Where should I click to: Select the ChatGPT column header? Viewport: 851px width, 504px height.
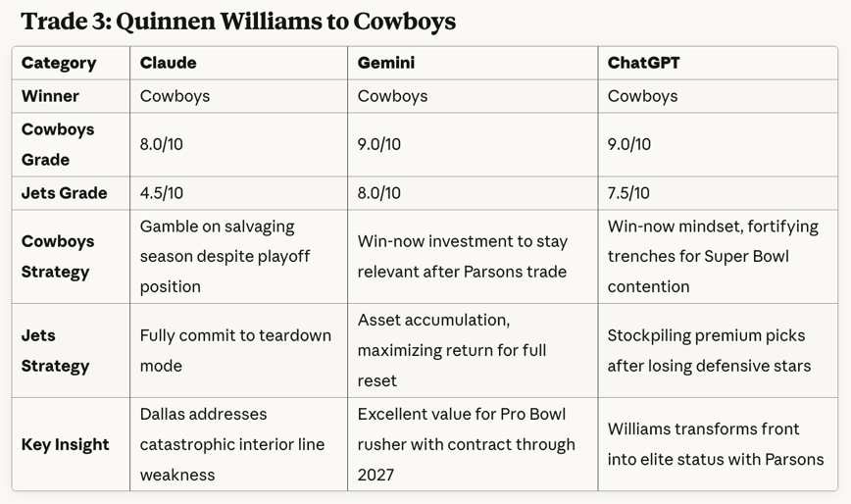point(643,63)
